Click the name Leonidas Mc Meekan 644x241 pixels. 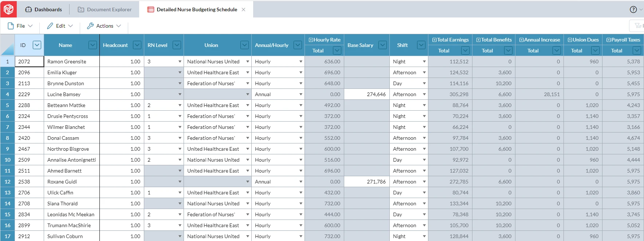point(71,214)
